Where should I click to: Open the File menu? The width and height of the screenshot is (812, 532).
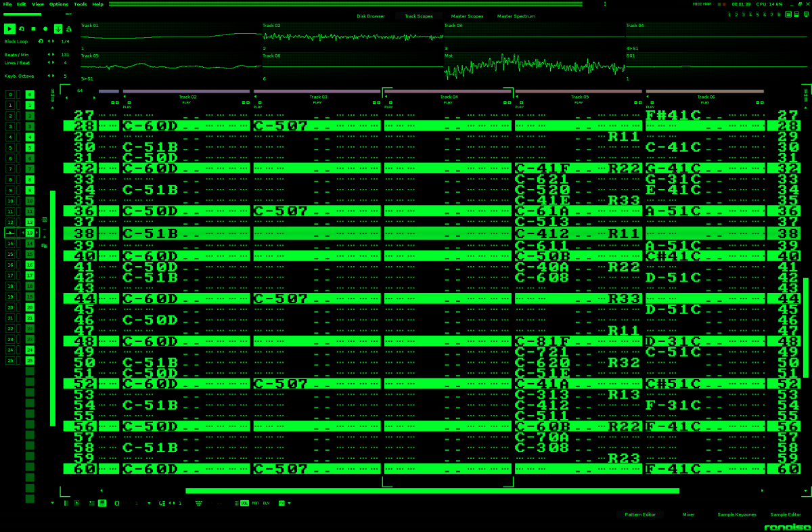pos(7,4)
